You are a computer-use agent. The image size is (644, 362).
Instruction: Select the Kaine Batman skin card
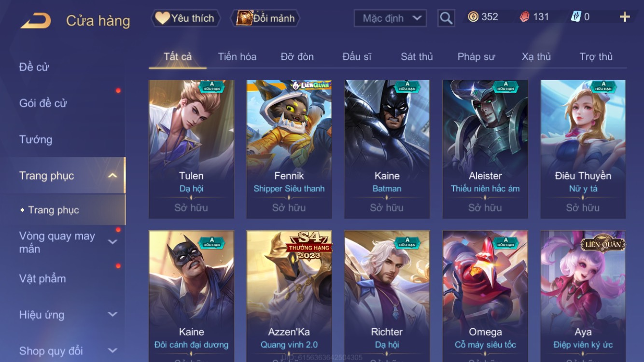[387, 149]
